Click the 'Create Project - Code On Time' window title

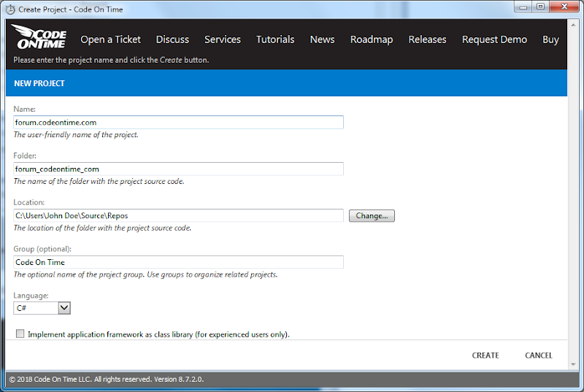tap(70, 9)
